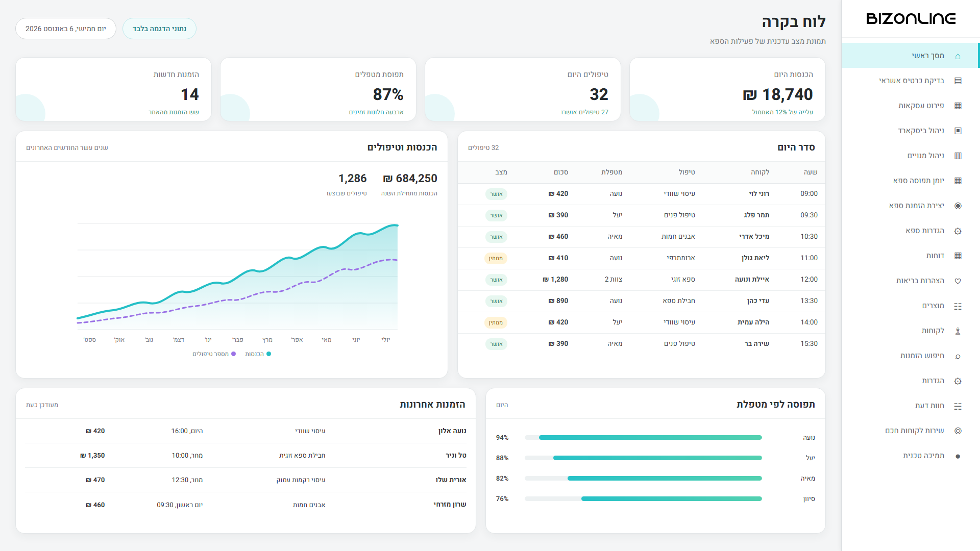Click customer name איילת ונועה in schedule

tap(752, 280)
